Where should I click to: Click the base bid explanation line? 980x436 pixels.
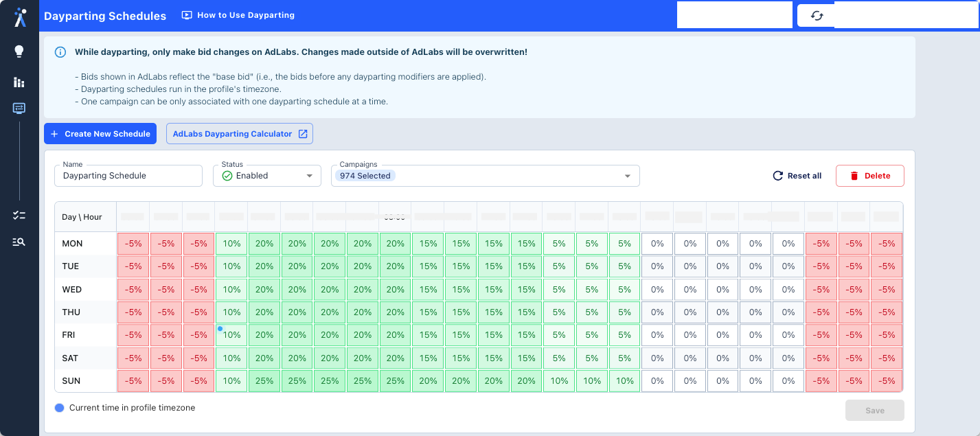click(x=280, y=77)
